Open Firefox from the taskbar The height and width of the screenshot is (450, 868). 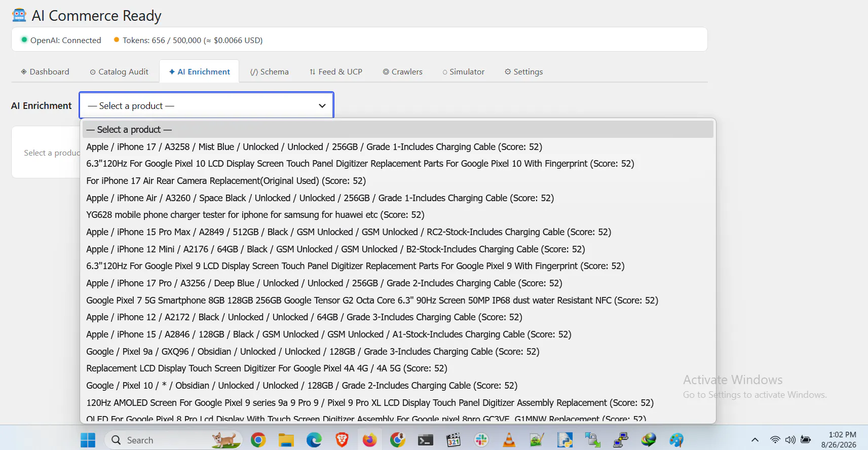point(369,440)
